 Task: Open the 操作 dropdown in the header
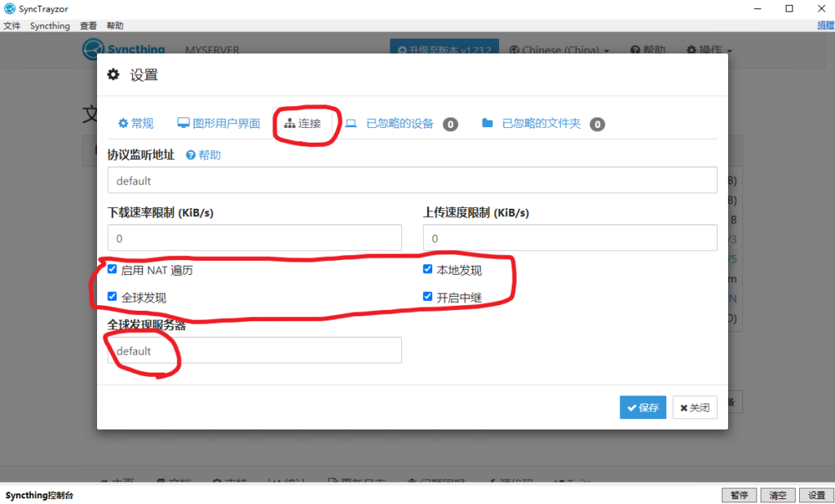point(709,50)
